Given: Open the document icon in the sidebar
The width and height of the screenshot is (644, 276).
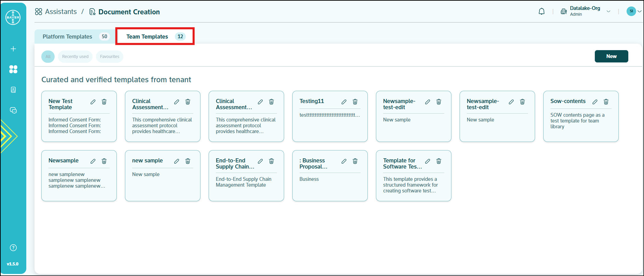Looking at the screenshot, I should pyautogui.click(x=13, y=90).
